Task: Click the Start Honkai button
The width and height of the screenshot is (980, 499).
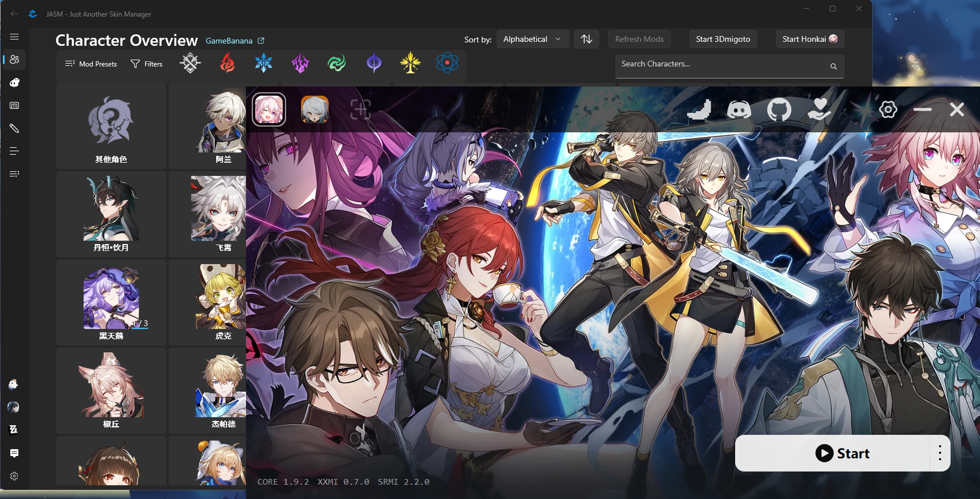Action: pyautogui.click(x=810, y=39)
